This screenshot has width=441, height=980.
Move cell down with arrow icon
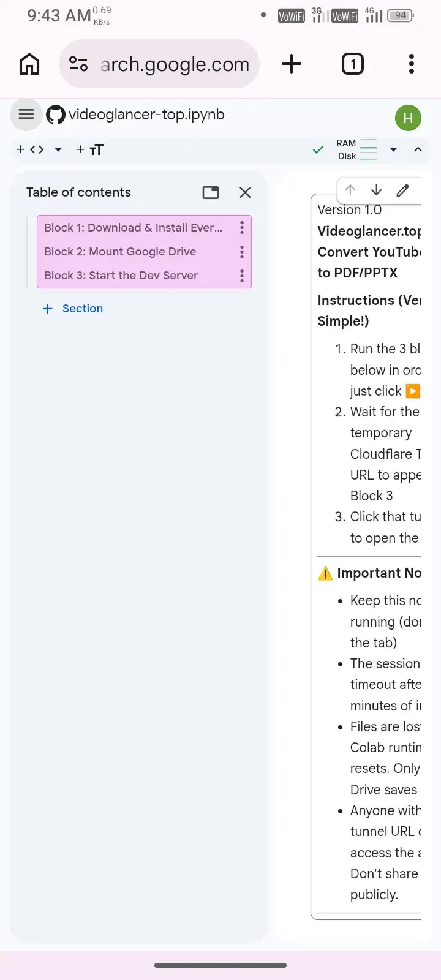[376, 190]
